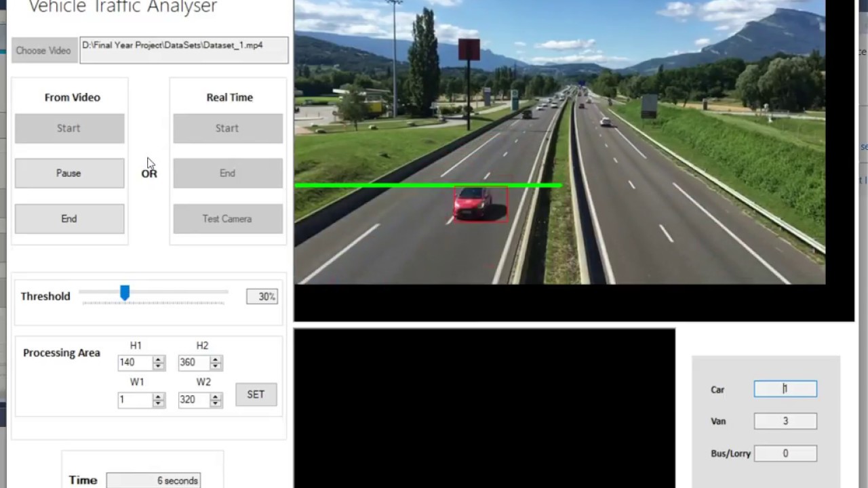Screen dimensions: 868x488
Task: Decrease W2 with down arrow
Action: click(x=216, y=404)
